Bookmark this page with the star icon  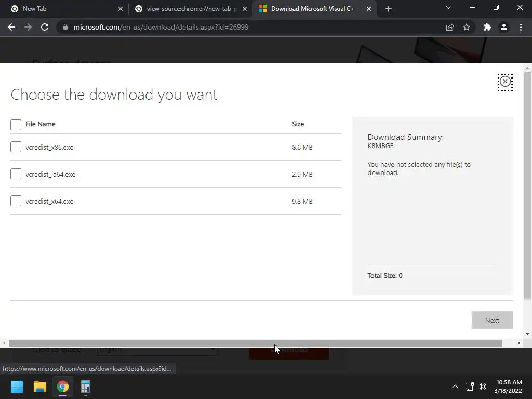point(467,27)
